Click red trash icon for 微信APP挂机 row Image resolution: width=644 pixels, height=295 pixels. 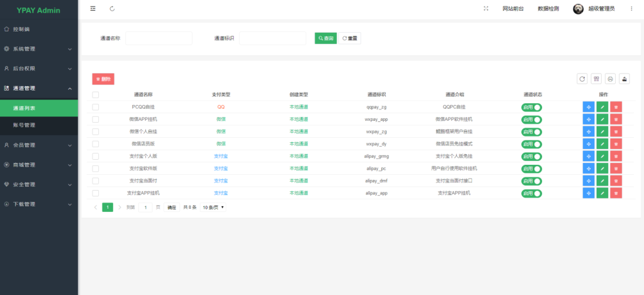pos(616,120)
